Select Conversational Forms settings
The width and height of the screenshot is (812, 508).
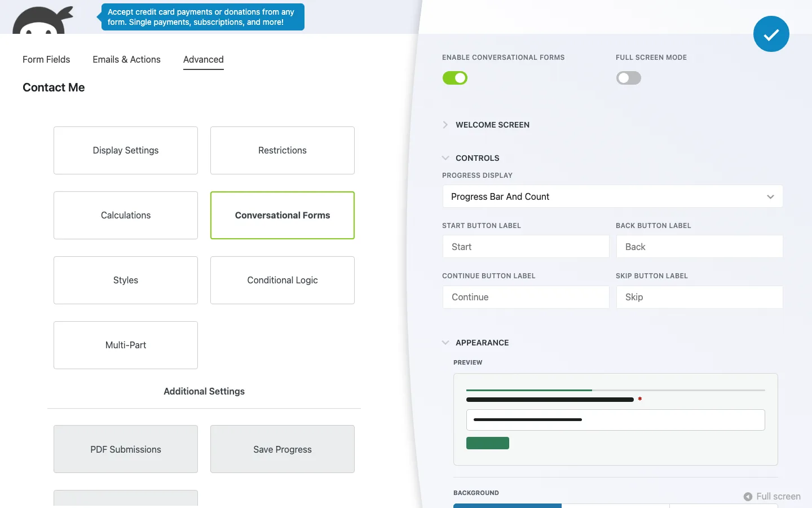283,215
